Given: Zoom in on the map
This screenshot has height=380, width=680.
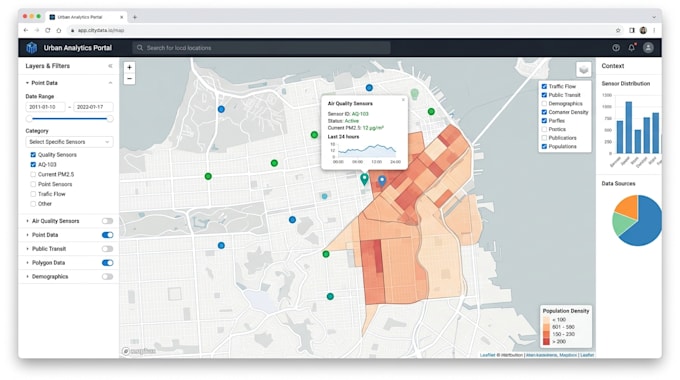Looking at the screenshot, I should click(x=129, y=67).
